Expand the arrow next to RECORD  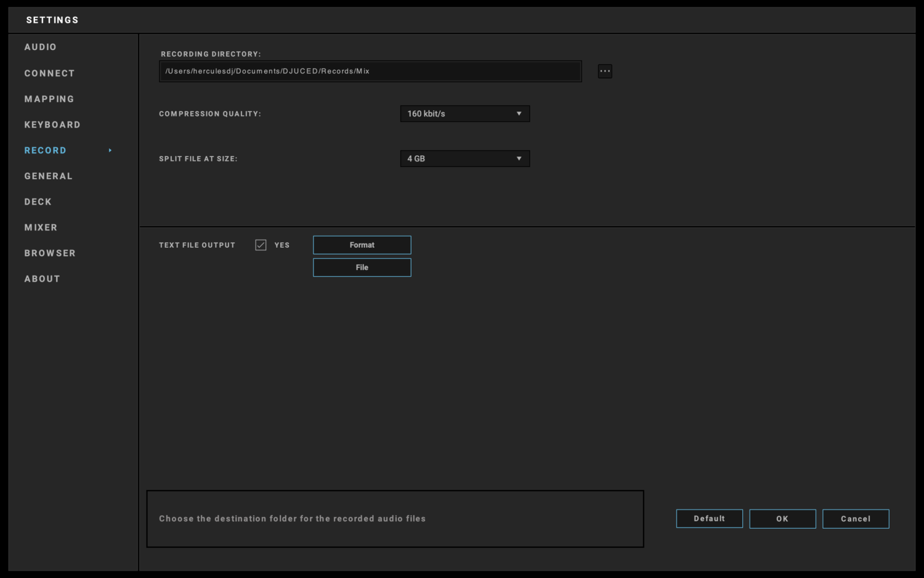(110, 150)
